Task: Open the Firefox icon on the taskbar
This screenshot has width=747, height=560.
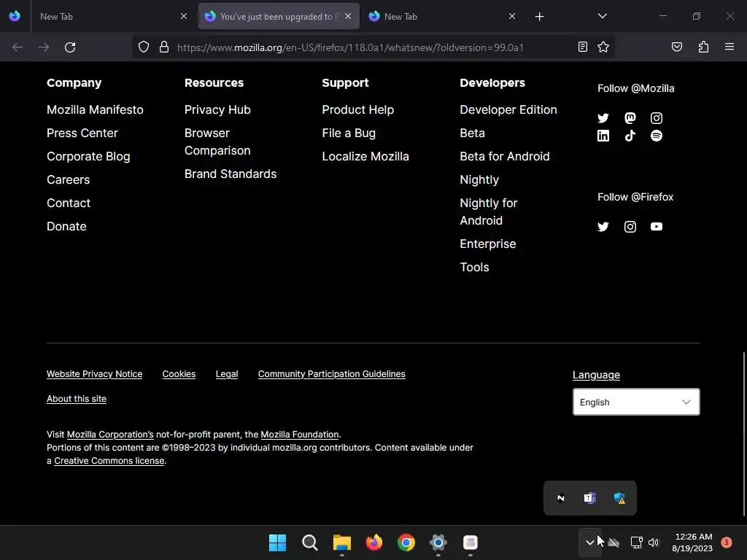Action: coord(374,542)
